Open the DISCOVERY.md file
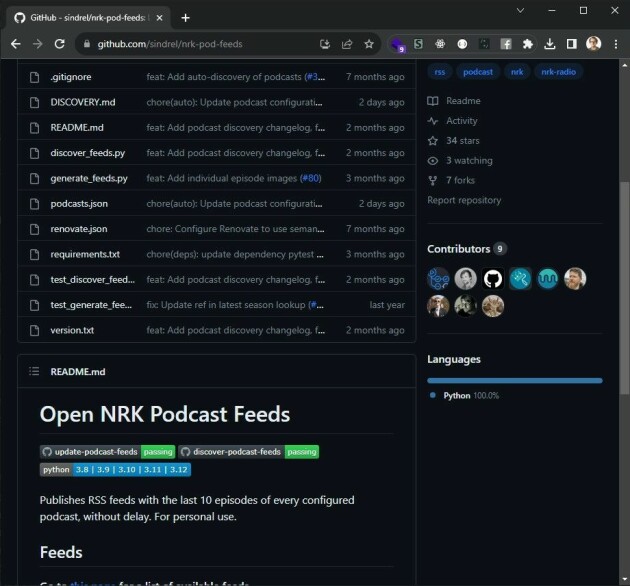 pos(83,102)
